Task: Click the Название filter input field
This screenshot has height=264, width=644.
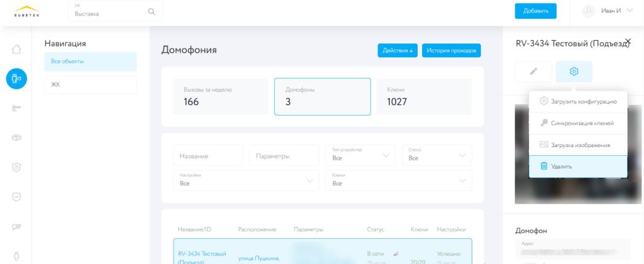Action: [x=208, y=155]
